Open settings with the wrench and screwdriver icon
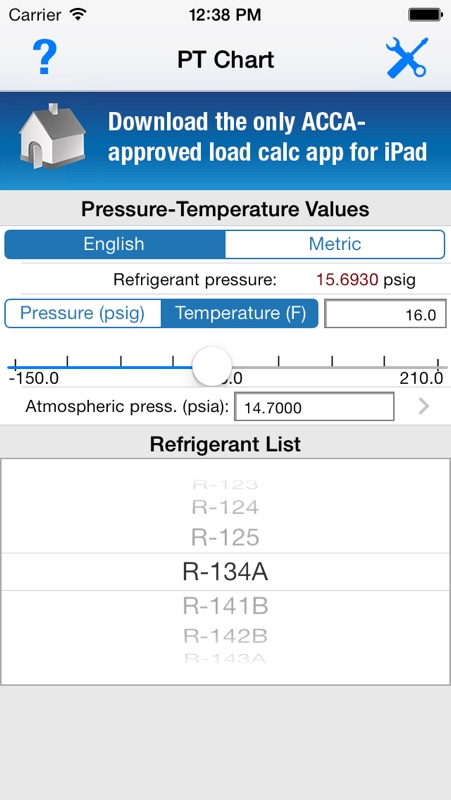This screenshot has width=451, height=800. 407,58
